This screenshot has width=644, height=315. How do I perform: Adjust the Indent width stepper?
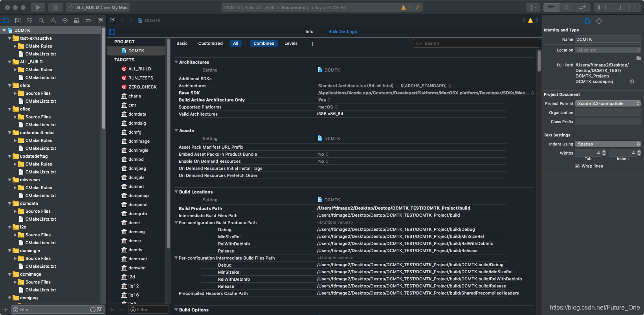click(639, 153)
